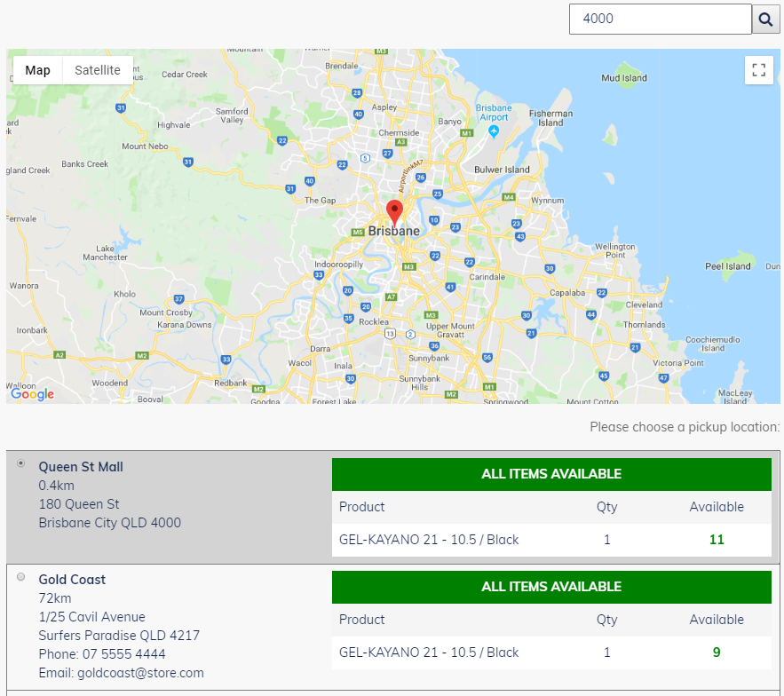Click the Brisbane city label on map
The image size is (784, 696).
pyautogui.click(x=394, y=231)
